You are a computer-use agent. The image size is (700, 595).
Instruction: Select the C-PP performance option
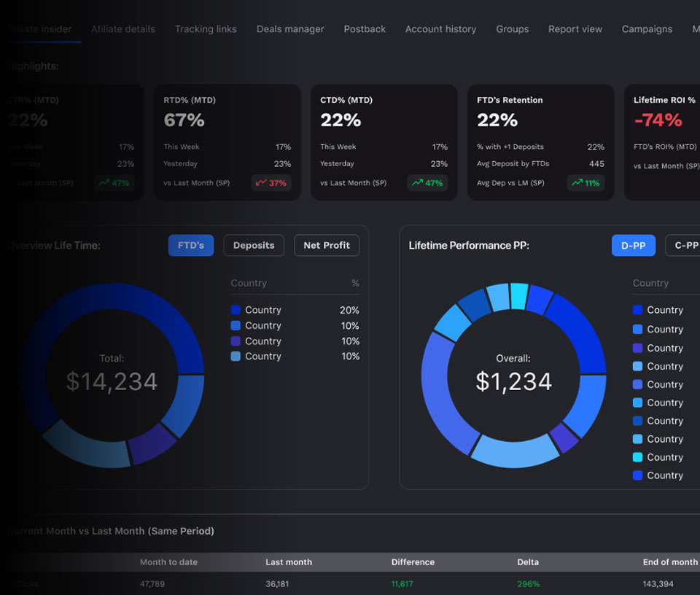click(x=683, y=246)
